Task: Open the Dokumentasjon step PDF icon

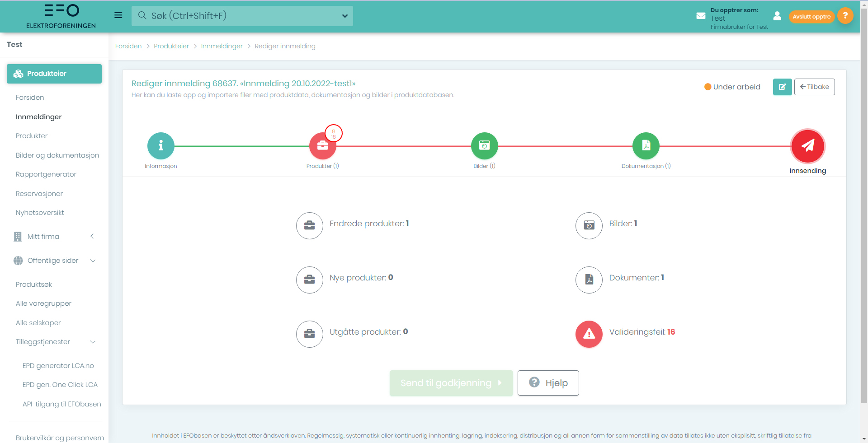Action: click(646, 146)
